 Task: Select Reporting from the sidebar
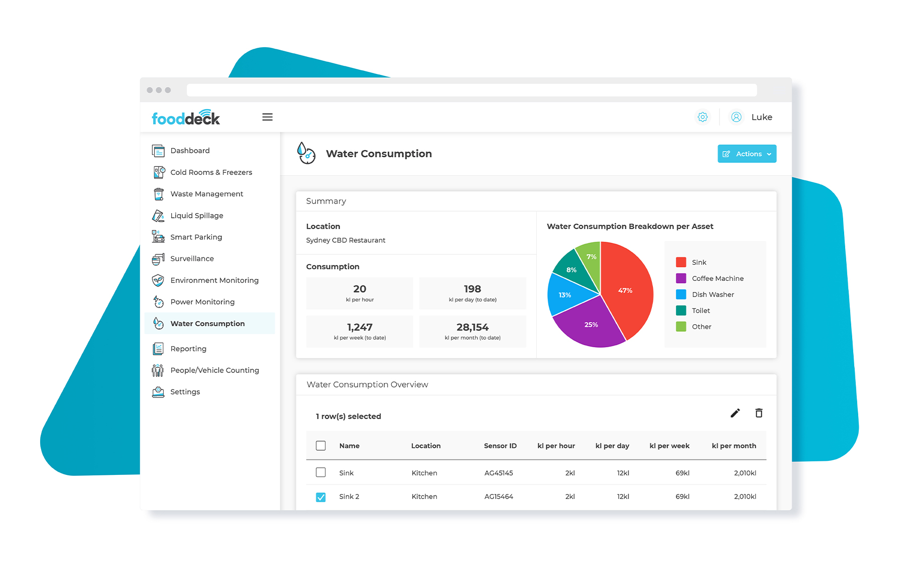click(x=188, y=348)
